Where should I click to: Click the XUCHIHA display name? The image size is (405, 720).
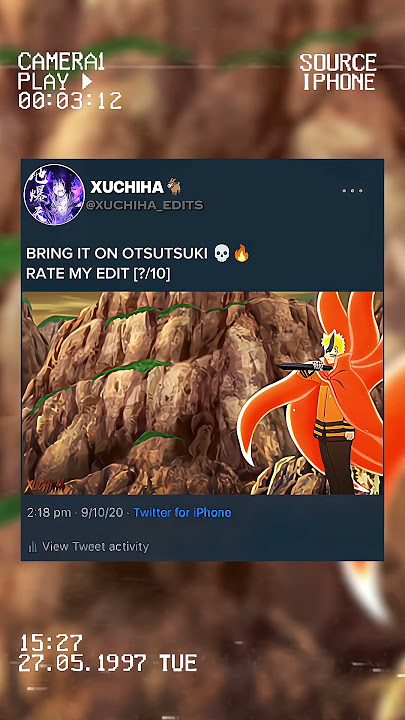(127, 187)
